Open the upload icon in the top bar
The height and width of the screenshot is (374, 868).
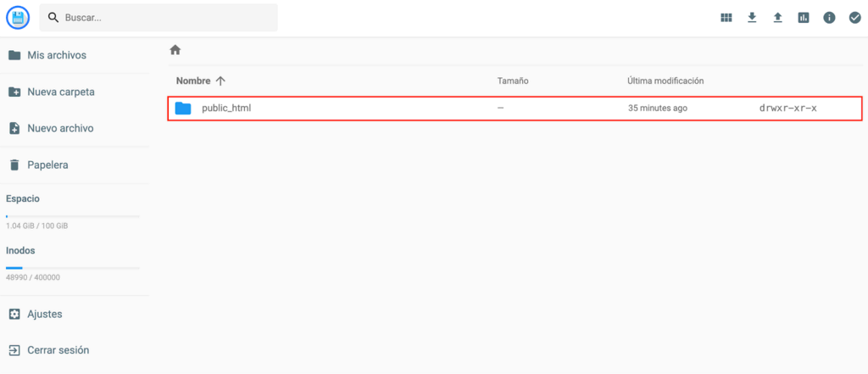777,18
